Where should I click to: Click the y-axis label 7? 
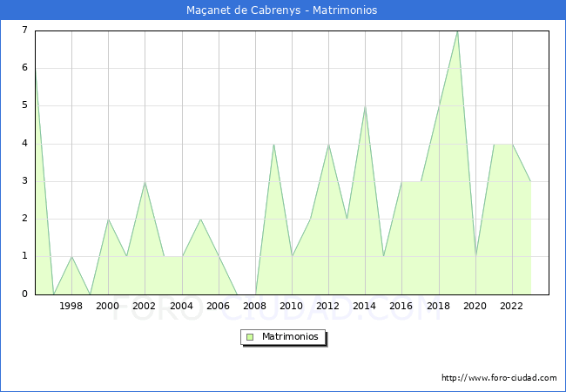click(24, 30)
